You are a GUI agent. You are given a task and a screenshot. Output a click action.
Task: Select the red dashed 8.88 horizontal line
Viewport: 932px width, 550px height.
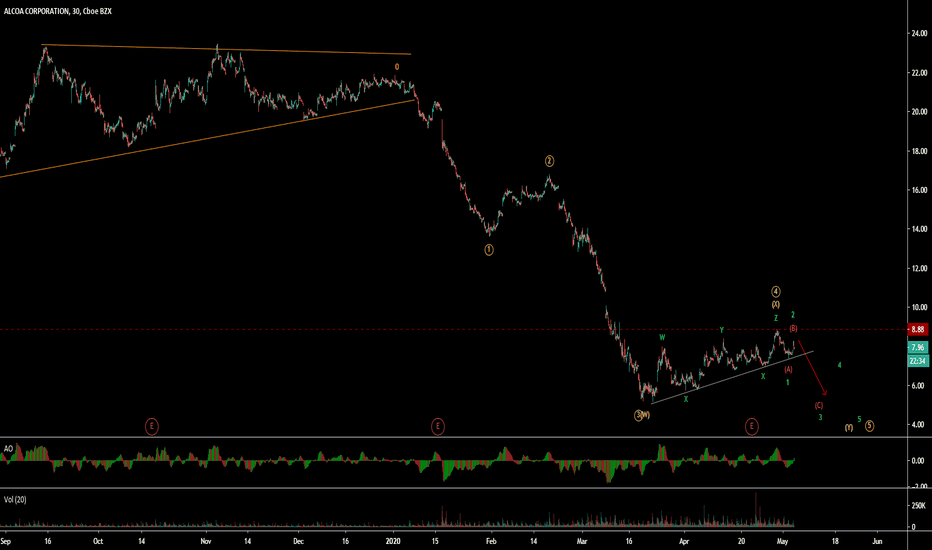(x=453, y=329)
